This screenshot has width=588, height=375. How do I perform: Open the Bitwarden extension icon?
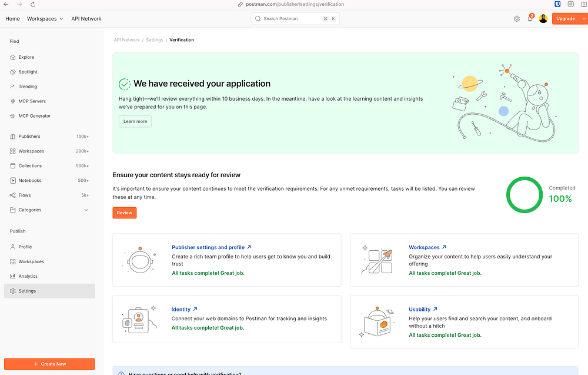(x=557, y=4)
